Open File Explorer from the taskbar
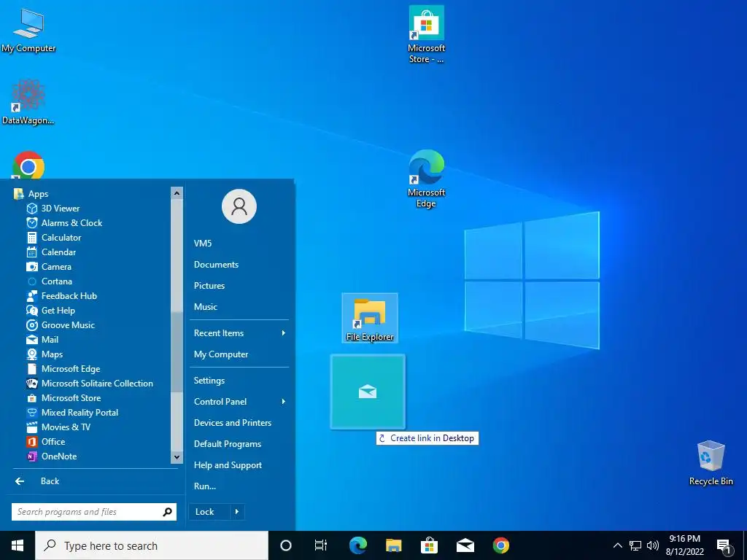Viewport: 747px width, 560px height. (x=393, y=545)
